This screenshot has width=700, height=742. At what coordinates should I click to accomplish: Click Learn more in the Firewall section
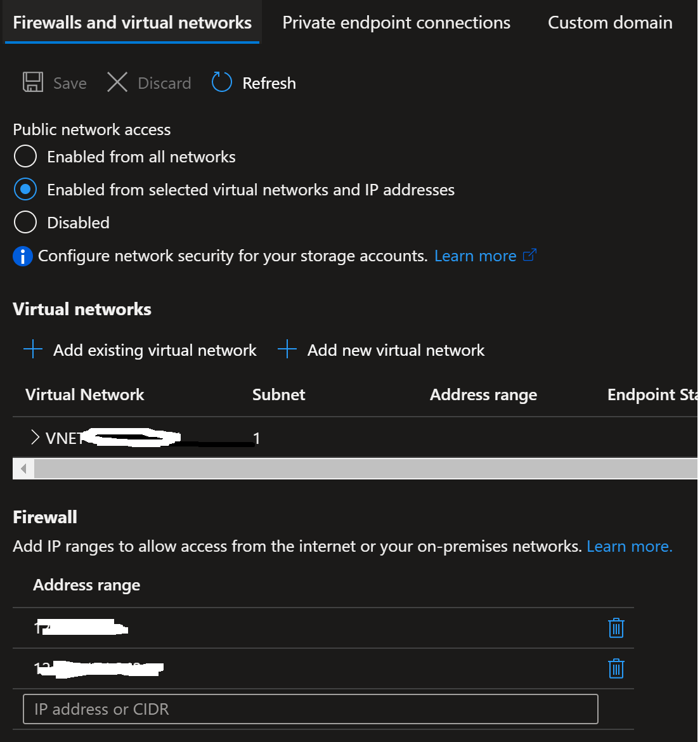(628, 545)
